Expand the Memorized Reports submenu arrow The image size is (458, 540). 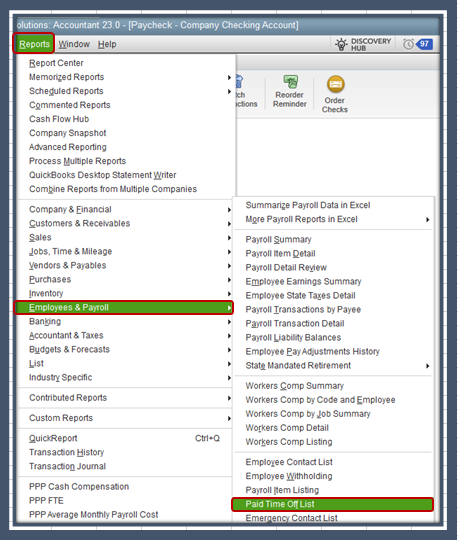coord(229,77)
